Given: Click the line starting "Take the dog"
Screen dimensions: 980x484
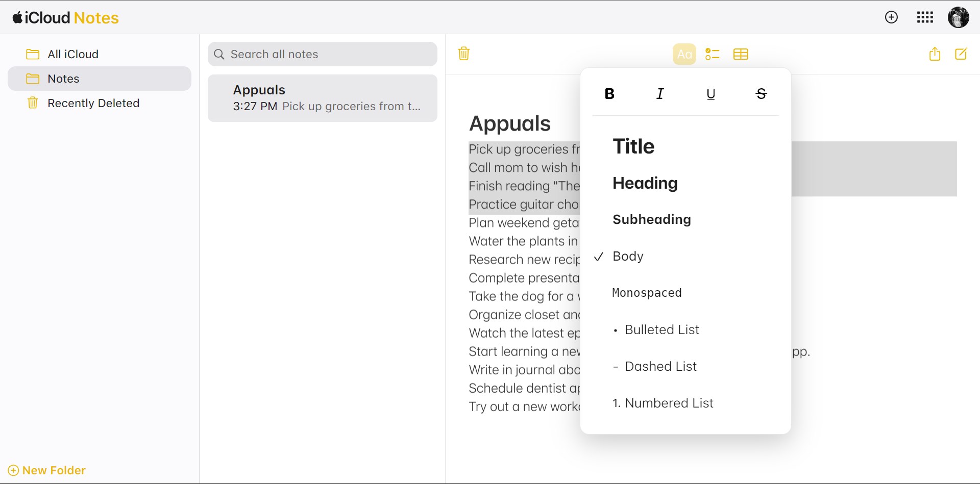Looking at the screenshot, I should 524,296.
